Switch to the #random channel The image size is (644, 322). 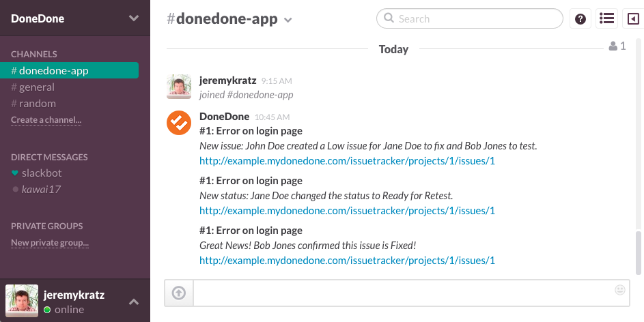[33, 104]
